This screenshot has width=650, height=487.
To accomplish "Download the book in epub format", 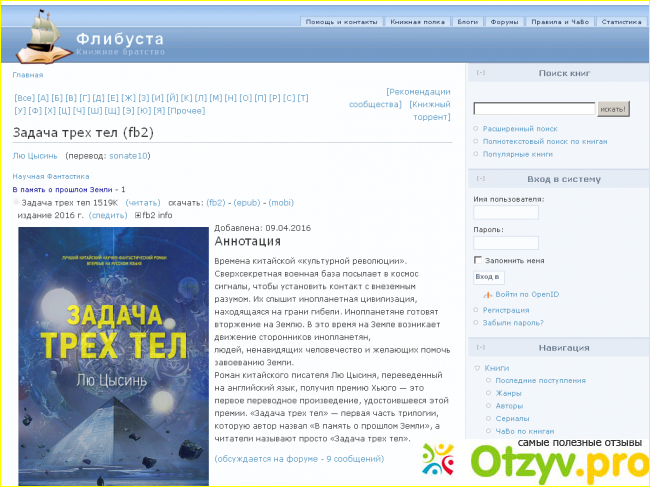I will [247, 202].
